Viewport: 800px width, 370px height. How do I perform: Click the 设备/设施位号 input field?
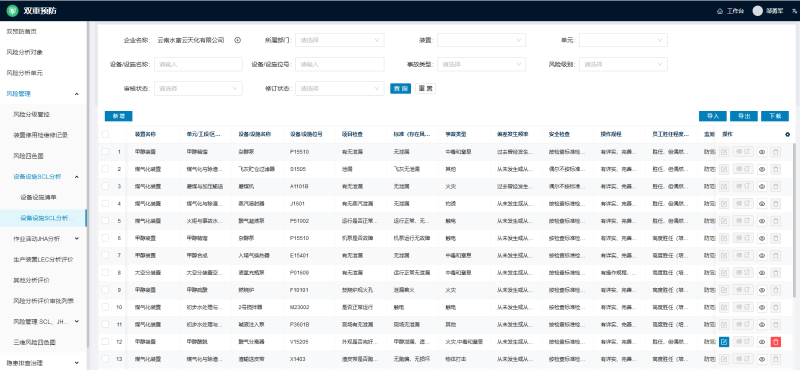[x=340, y=65]
